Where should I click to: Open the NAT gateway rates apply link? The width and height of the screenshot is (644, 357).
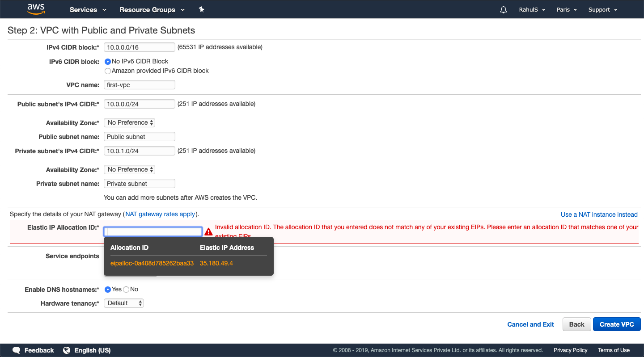pos(160,214)
